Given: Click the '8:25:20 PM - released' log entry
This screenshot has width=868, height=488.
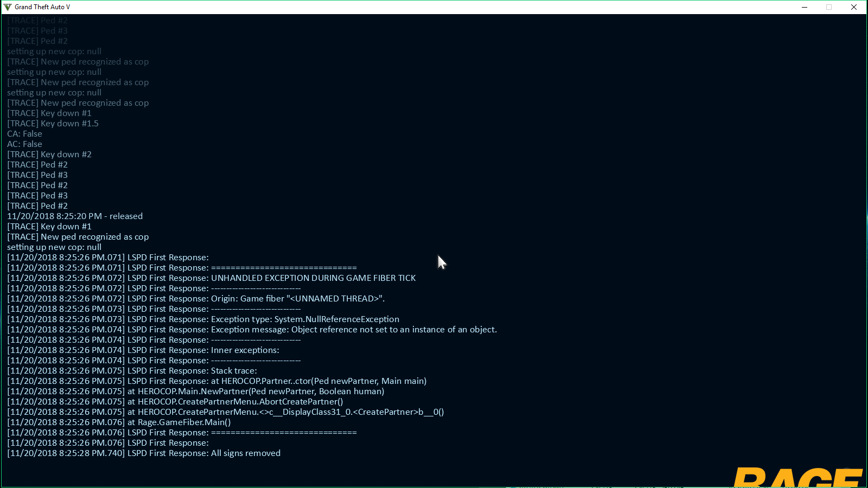Looking at the screenshot, I should click(75, 216).
